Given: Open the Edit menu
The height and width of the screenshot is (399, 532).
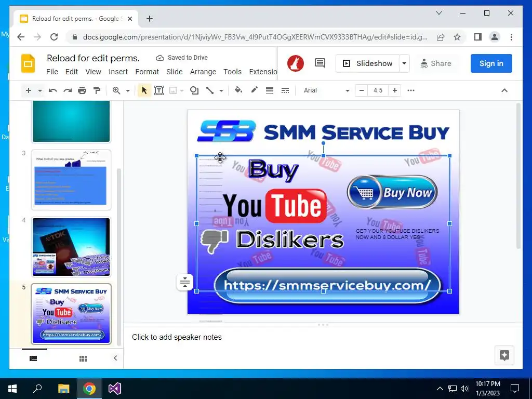Looking at the screenshot, I should pyautogui.click(x=72, y=72).
